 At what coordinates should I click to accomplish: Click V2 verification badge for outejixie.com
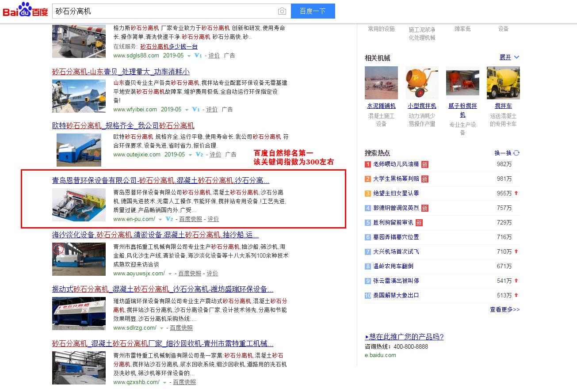(x=199, y=155)
